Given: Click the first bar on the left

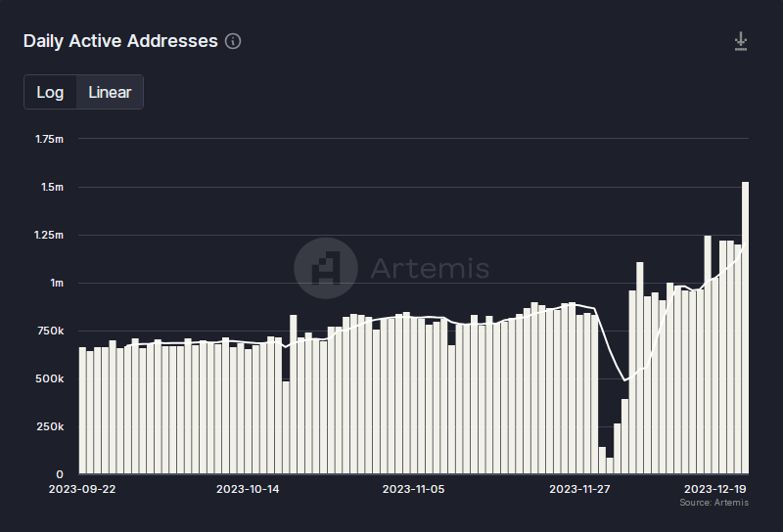Looking at the screenshot, I should [x=82, y=411].
